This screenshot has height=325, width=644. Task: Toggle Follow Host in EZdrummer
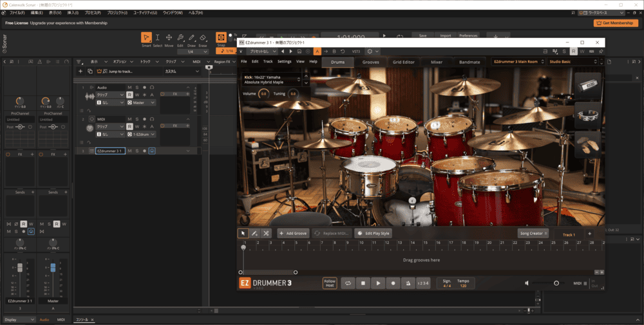tap(330, 283)
